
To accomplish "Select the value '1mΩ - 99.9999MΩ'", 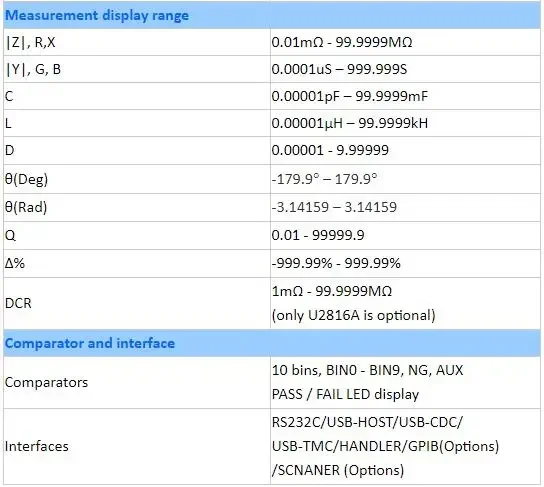I will pos(332,291).
